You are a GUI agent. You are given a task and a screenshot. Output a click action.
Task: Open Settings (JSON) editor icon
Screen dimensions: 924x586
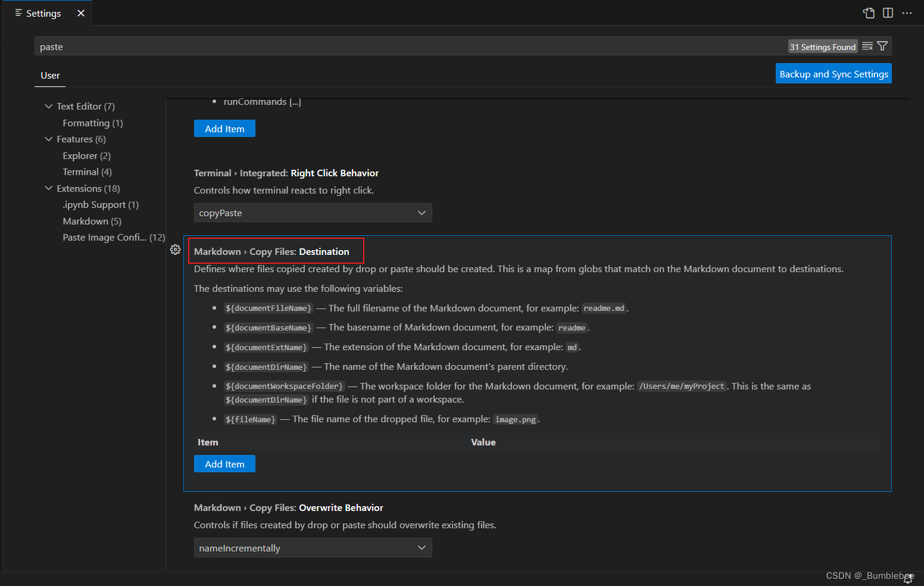[869, 13]
